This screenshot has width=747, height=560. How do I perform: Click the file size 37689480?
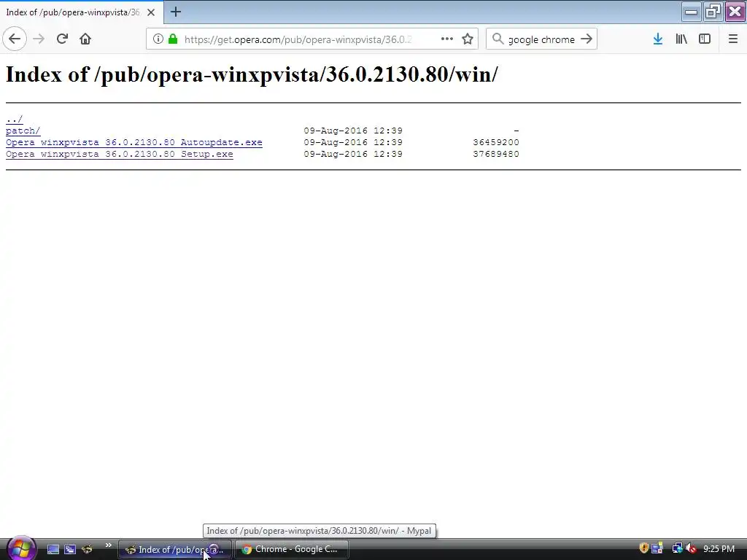coord(496,154)
